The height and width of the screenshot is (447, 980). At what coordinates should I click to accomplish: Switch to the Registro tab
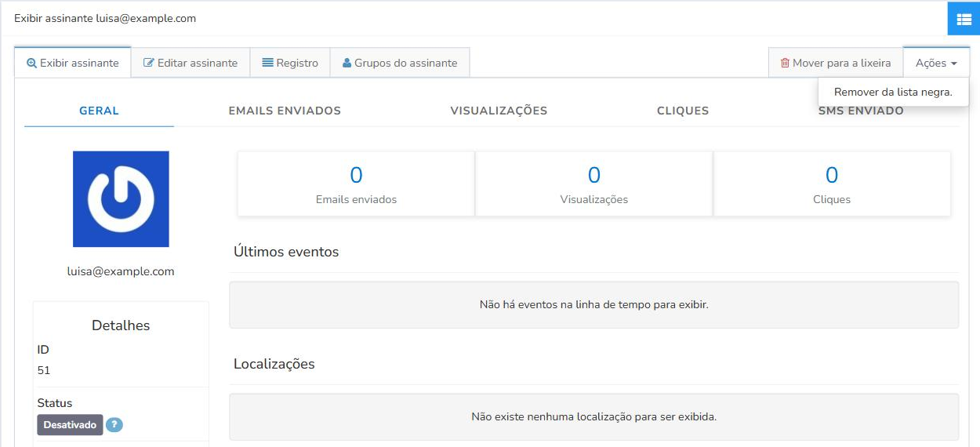pyautogui.click(x=290, y=63)
